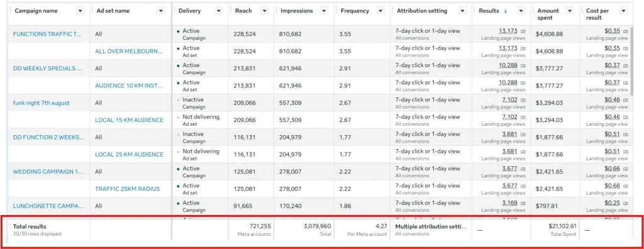
Task: Select total frequency 4.27 per Meta account
Action: (382, 226)
